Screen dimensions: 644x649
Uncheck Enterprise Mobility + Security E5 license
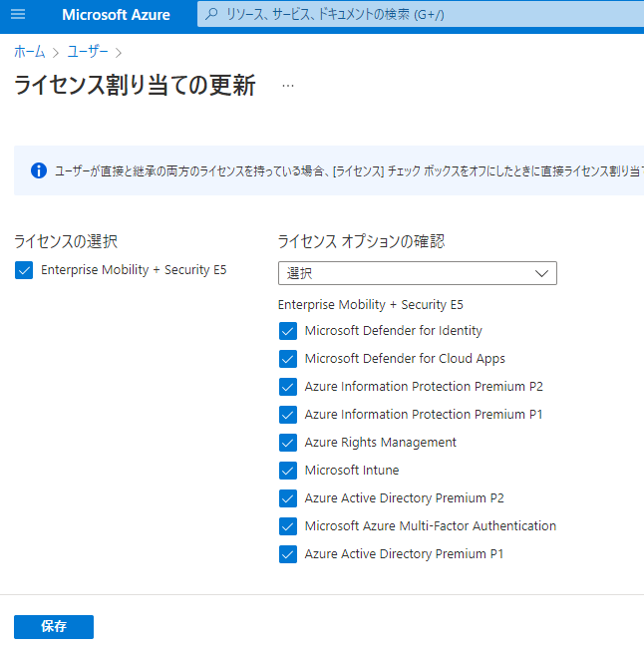(24, 270)
